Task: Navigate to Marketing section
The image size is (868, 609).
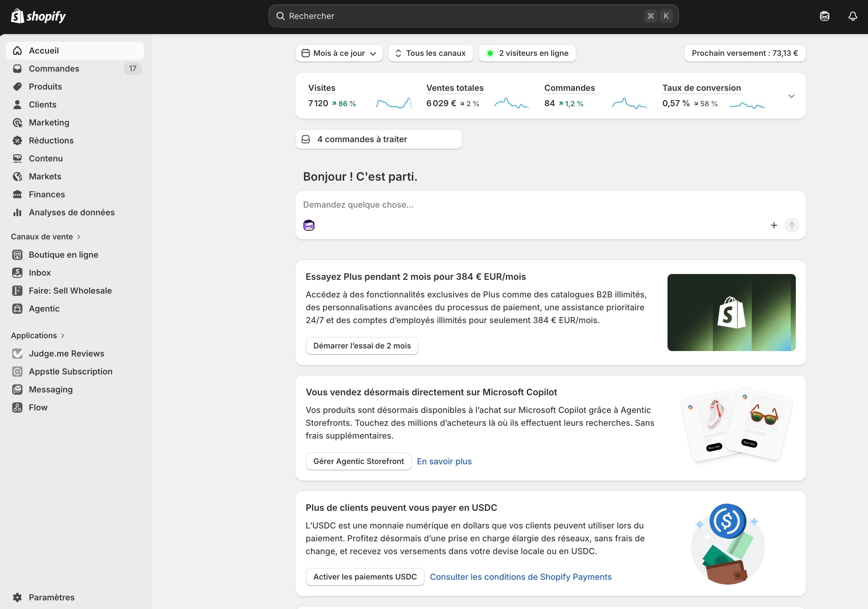Action: point(75,123)
